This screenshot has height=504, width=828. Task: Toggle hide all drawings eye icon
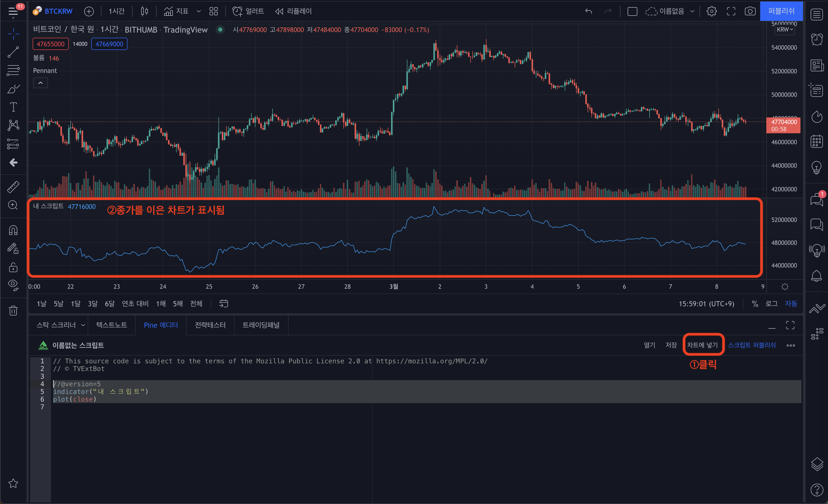(x=13, y=285)
